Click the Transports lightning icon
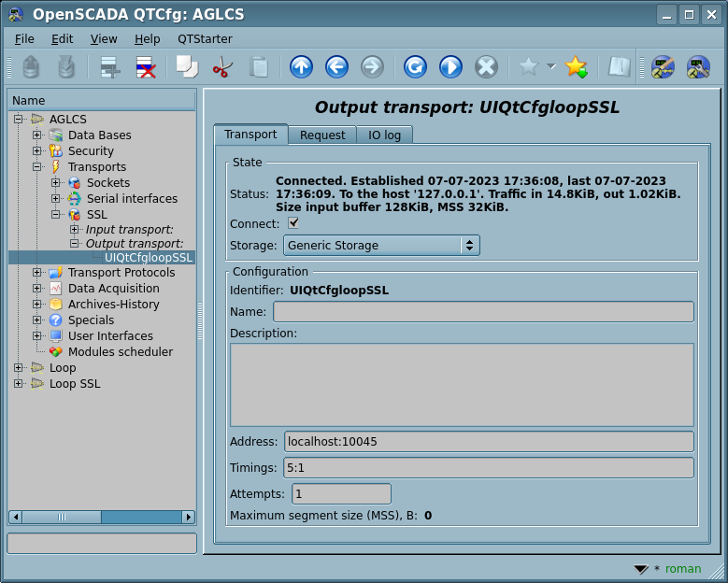The width and height of the screenshot is (728, 583). (x=56, y=166)
